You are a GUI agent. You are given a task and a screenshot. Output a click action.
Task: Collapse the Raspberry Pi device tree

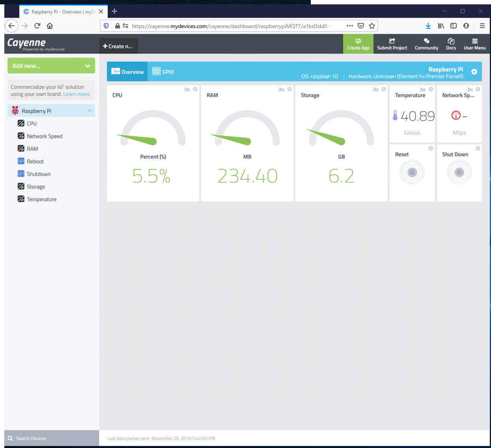coord(90,111)
